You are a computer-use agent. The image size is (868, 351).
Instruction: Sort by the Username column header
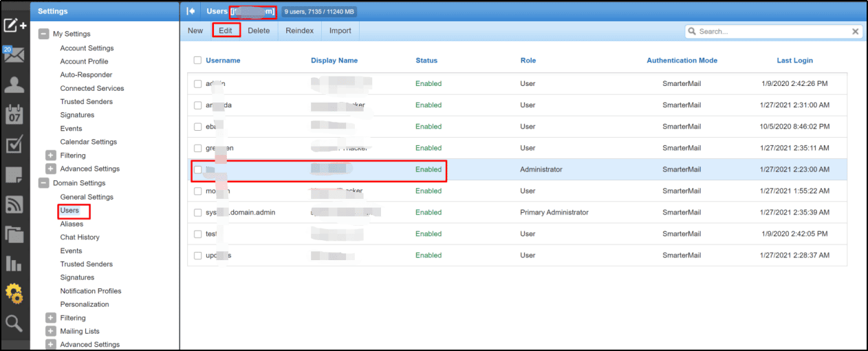pos(223,61)
